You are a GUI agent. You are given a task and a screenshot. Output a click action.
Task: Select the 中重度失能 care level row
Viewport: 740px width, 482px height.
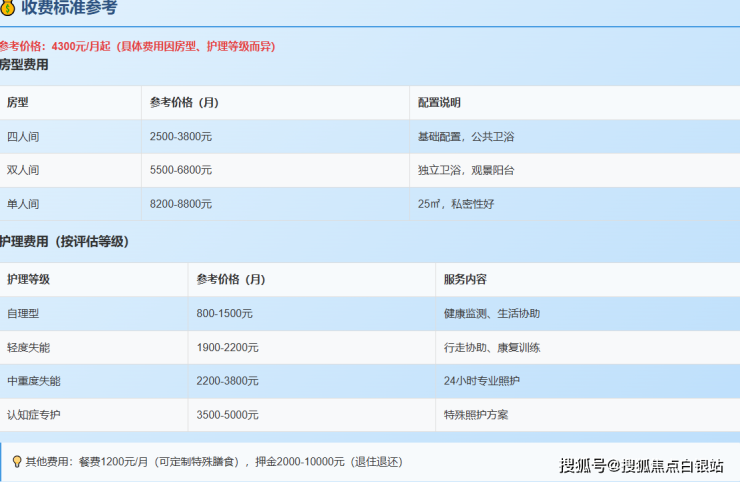coord(34,381)
